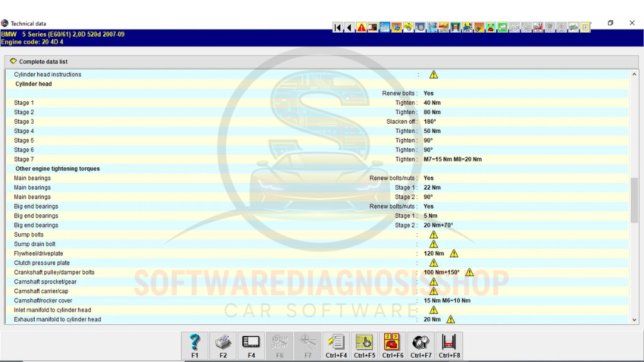Open warning next to Cylinder head instructions
644x362 pixels.
[x=433, y=75]
